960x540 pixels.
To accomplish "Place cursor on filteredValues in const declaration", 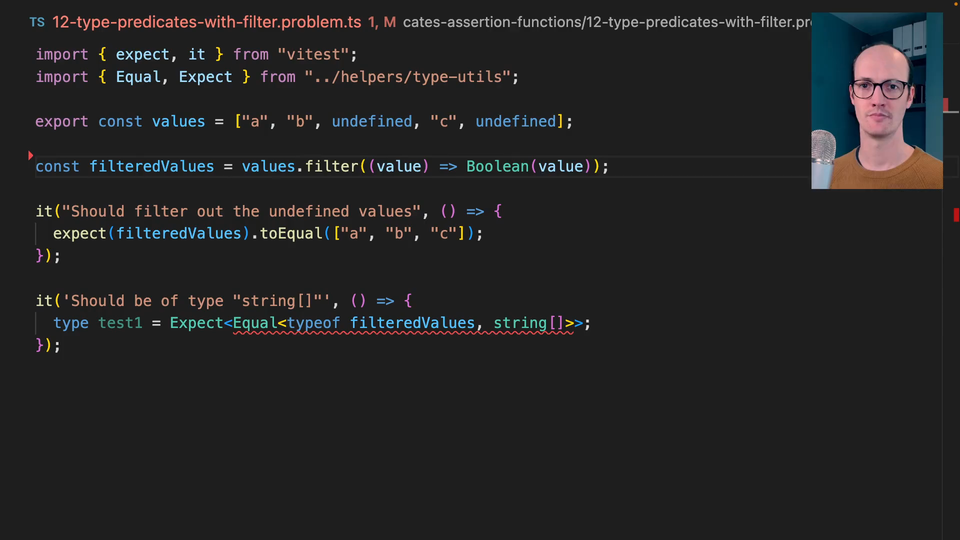I will click(151, 166).
